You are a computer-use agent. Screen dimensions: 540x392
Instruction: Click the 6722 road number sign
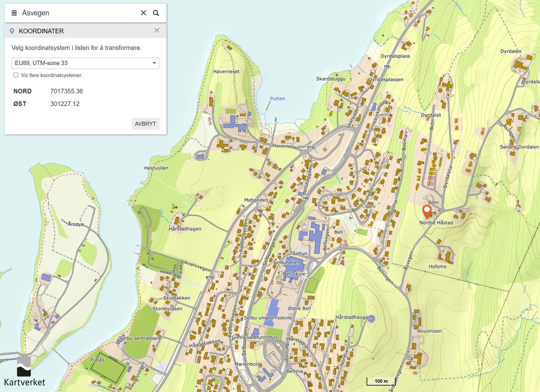point(311,147)
